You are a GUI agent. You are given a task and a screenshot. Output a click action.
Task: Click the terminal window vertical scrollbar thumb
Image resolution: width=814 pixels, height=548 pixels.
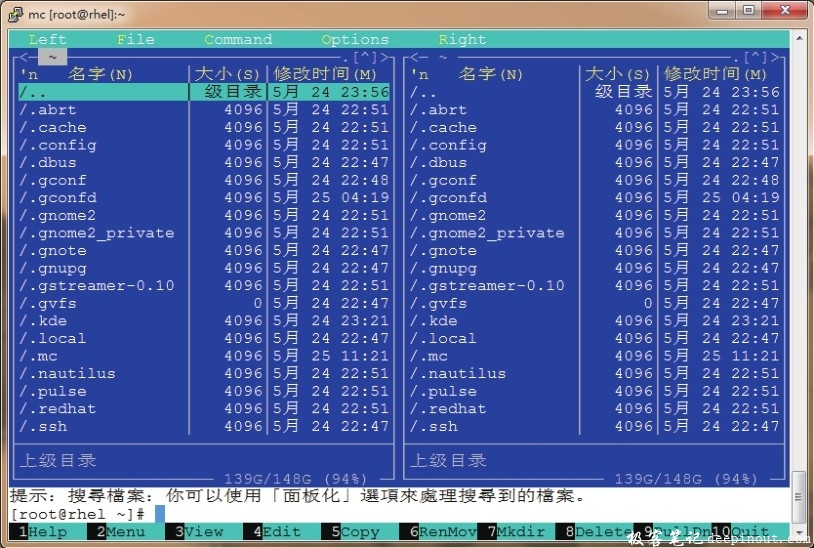pyautogui.click(x=798, y=497)
